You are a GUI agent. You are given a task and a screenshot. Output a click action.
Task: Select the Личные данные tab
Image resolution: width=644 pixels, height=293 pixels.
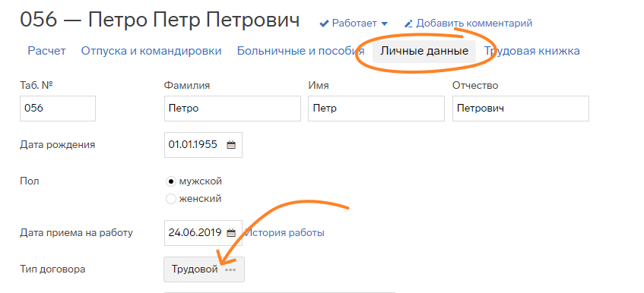pyautogui.click(x=424, y=51)
